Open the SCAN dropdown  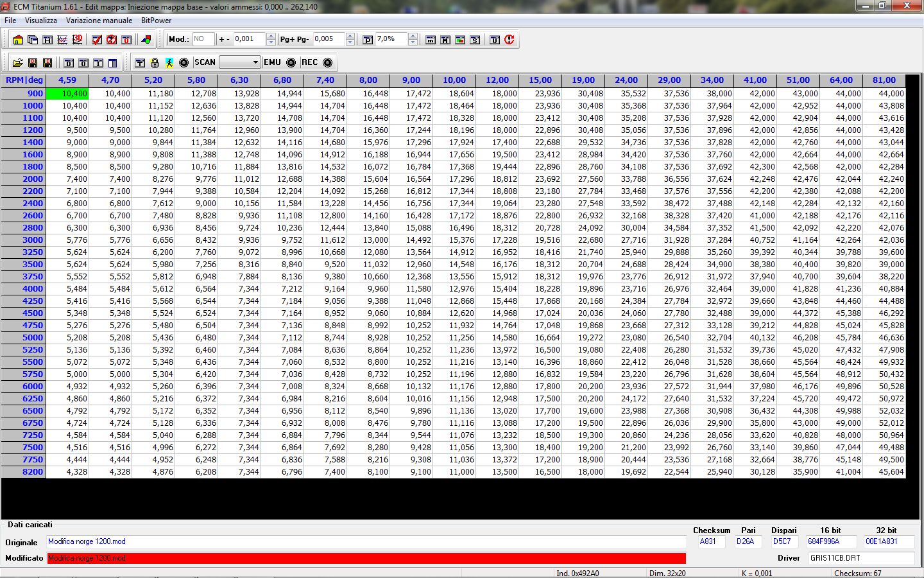[240, 62]
